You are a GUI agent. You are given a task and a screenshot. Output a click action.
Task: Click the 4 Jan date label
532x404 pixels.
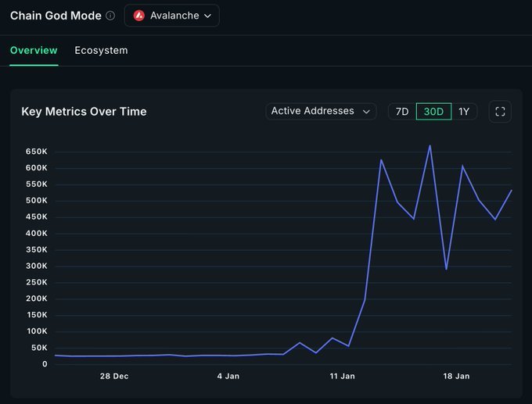[228, 377]
